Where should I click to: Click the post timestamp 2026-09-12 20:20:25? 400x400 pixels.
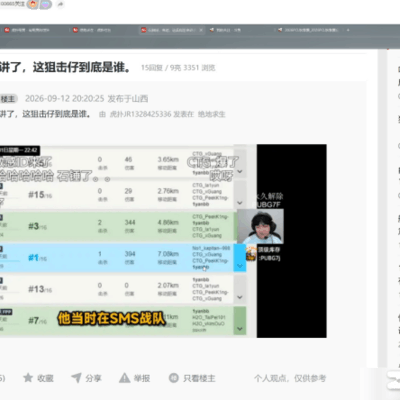pyautogui.click(x=65, y=99)
